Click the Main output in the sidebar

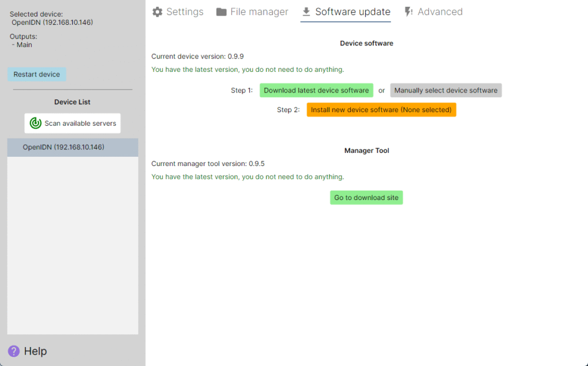24,45
